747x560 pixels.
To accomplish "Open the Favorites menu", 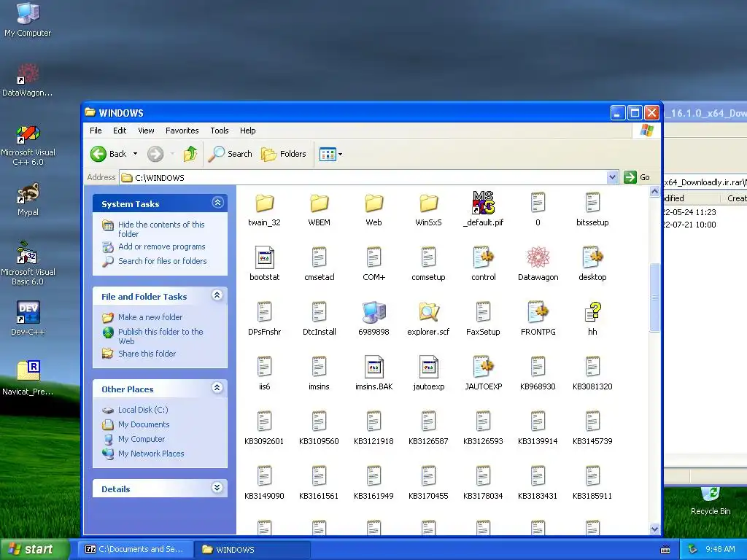I will tap(182, 131).
